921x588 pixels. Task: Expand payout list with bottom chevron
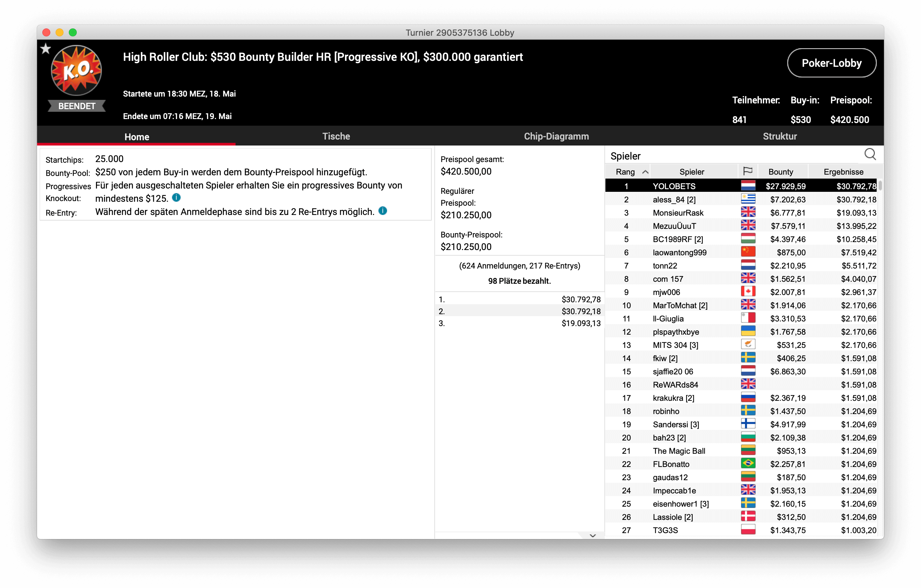pyautogui.click(x=592, y=535)
